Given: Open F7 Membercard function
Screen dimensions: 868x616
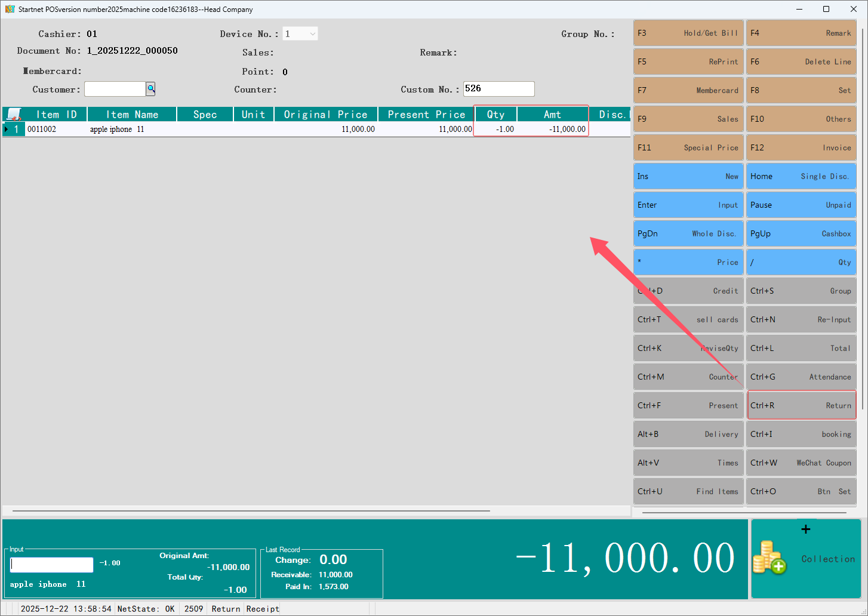Looking at the screenshot, I should [x=688, y=90].
